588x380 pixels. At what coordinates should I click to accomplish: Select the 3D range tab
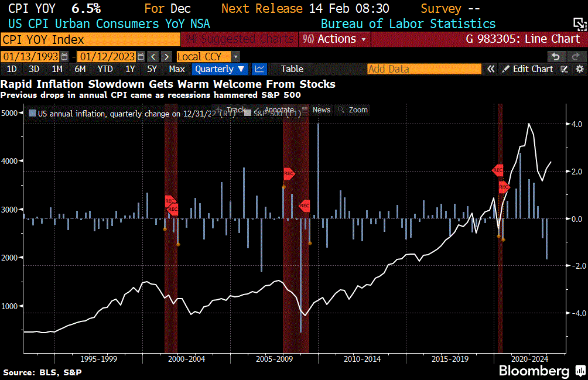tap(34, 69)
